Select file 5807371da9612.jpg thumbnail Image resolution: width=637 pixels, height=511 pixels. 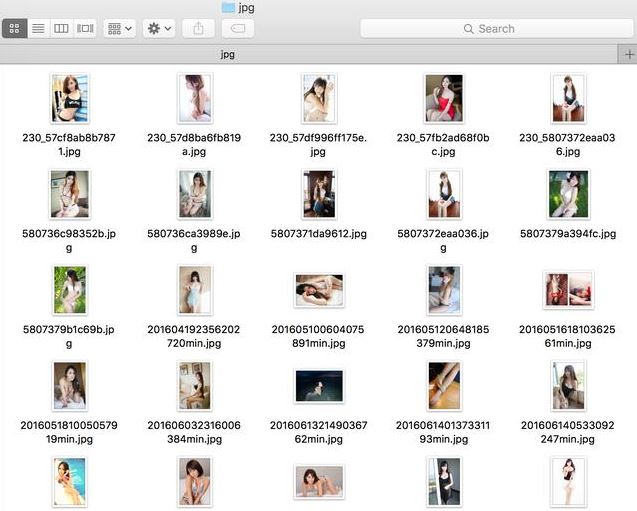coord(319,194)
